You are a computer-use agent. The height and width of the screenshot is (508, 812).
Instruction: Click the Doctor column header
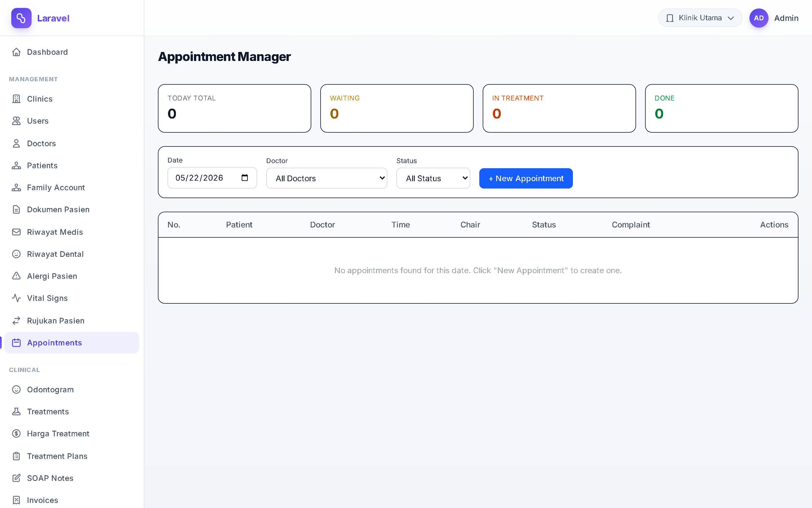click(x=323, y=225)
